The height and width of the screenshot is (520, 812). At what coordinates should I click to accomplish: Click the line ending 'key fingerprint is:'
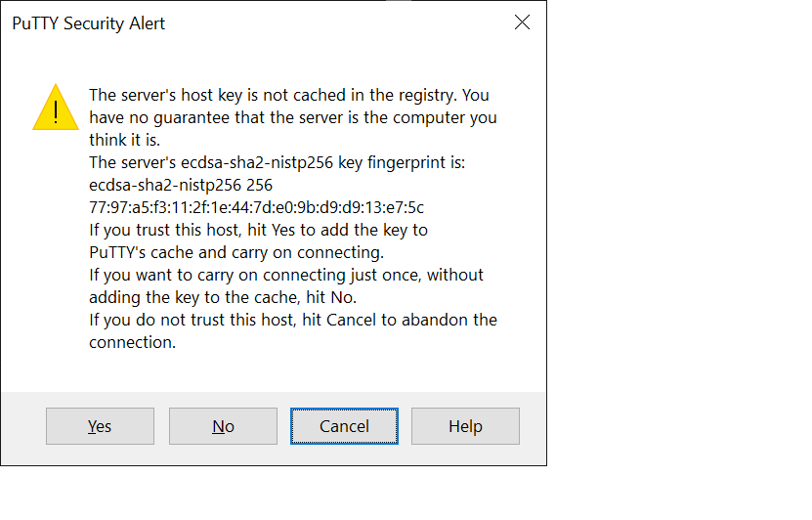(278, 162)
